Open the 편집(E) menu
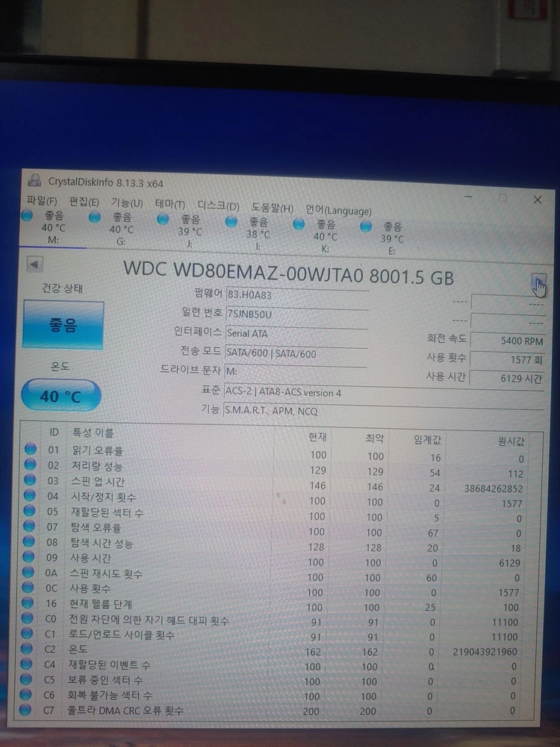This screenshot has width=560, height=747. click(84, 202)
